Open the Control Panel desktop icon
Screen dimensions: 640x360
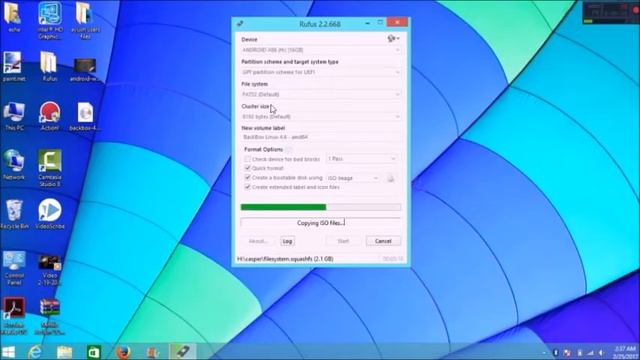(14, 267)
